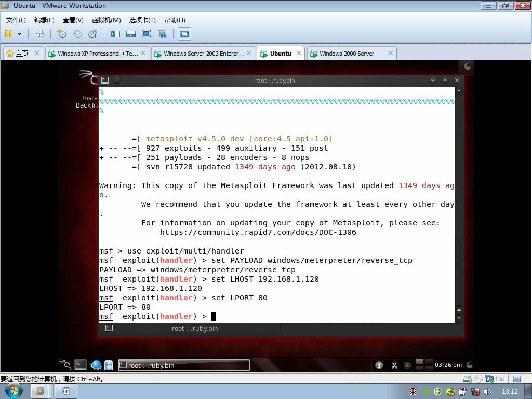Open the 选项卡(T) menu
The image size is (532, 399).
142,20
